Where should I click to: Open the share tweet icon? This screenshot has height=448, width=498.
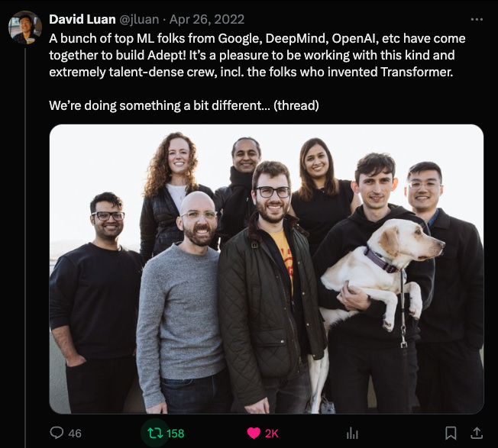[x=477, y=433]
